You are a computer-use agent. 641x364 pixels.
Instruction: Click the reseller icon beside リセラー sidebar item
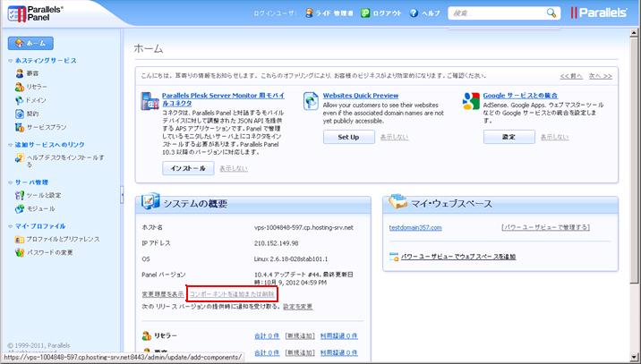point(20,87)
